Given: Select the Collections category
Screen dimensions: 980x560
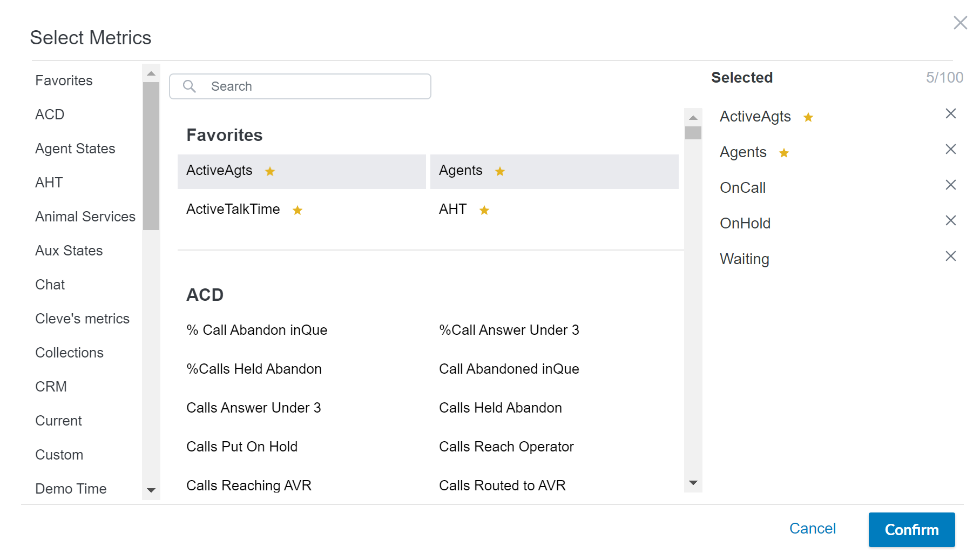Looking at the screenshot, I should [x=70, y=353].
